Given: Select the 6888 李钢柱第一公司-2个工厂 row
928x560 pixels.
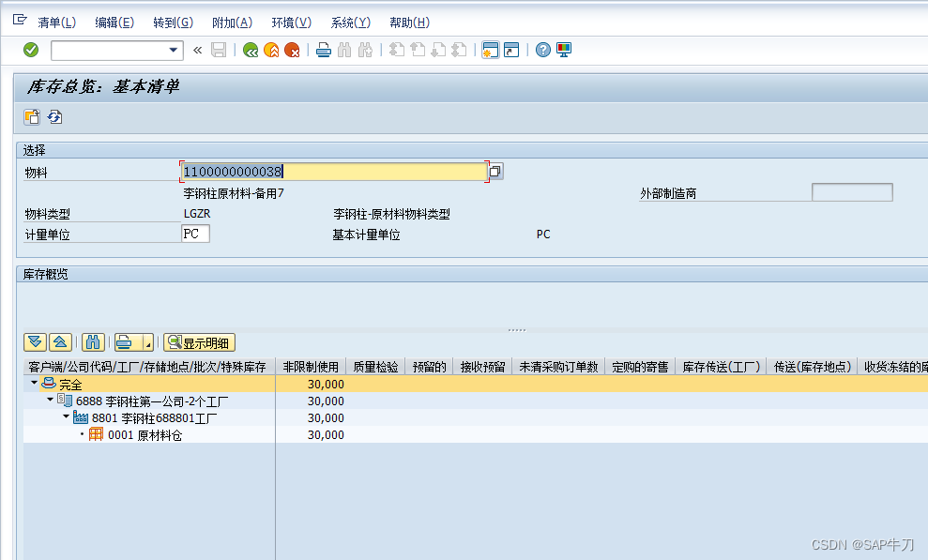Looking at the screenshot, I should pyautogui.click(x=475, y=401).
